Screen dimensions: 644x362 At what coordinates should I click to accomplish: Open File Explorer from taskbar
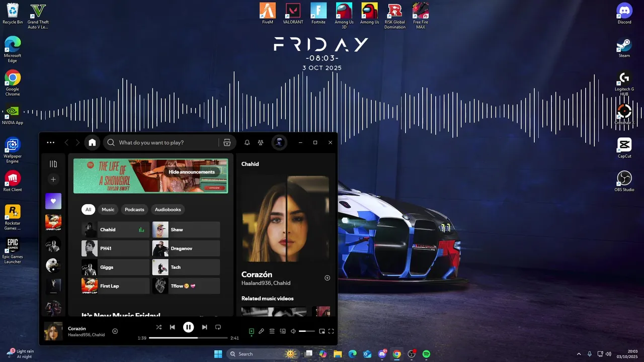coord(338,354)
